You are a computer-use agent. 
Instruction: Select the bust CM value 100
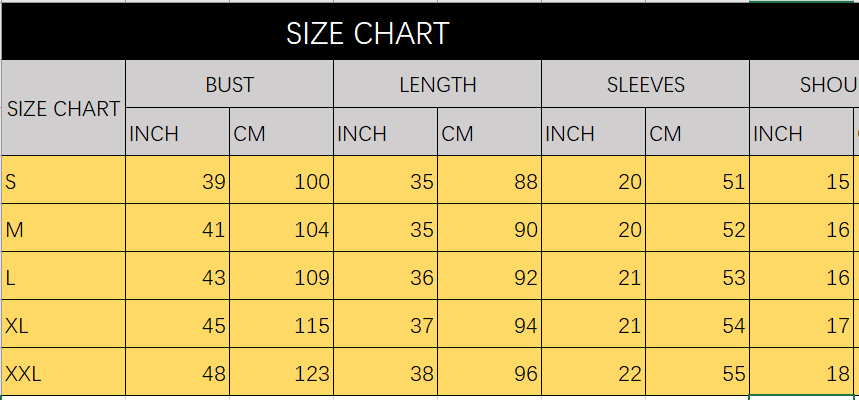click(282, 180)
